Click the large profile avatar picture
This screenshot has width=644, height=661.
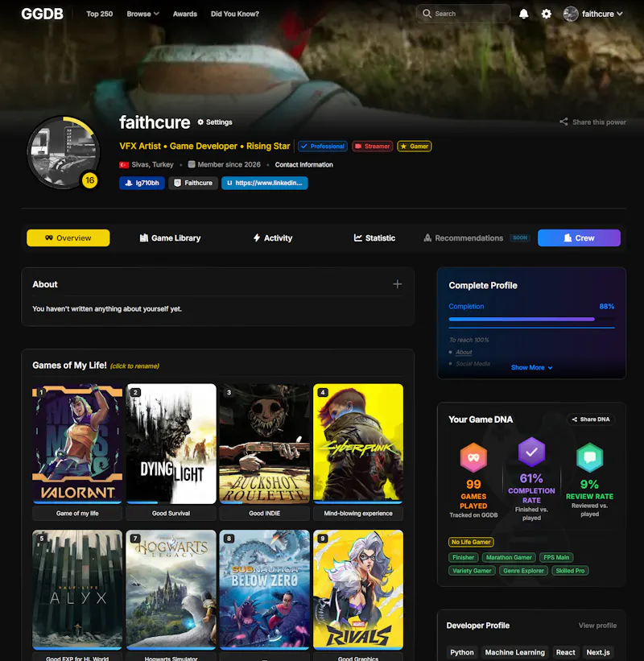[x=64, y=152]
